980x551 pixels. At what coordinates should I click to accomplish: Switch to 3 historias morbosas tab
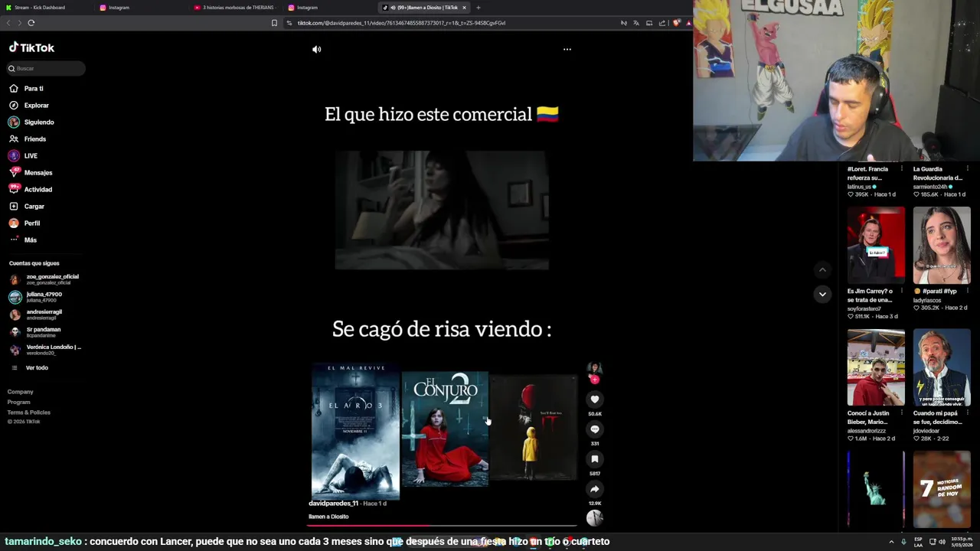[237, 8]
